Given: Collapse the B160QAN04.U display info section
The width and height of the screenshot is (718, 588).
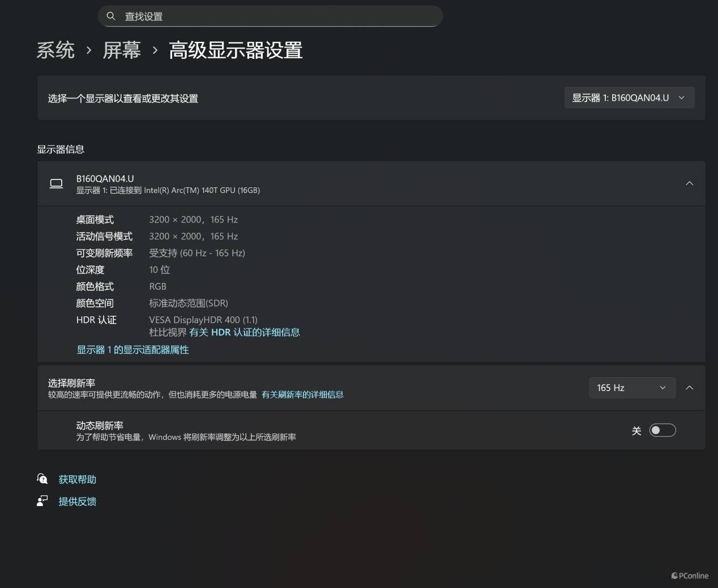Looking at the screenshot, I should coord(689,183).
